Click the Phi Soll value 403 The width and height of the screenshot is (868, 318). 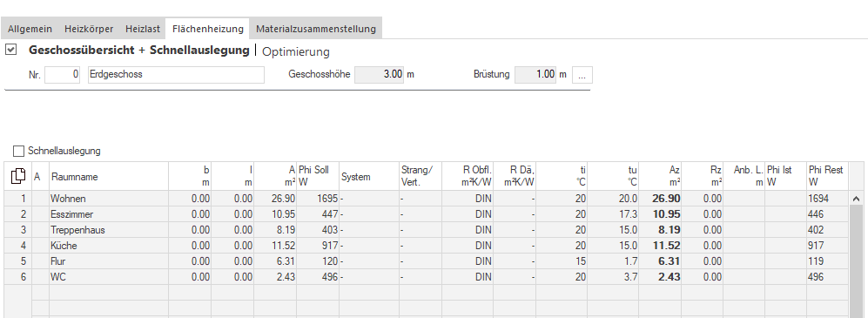[x=318, y=230]
